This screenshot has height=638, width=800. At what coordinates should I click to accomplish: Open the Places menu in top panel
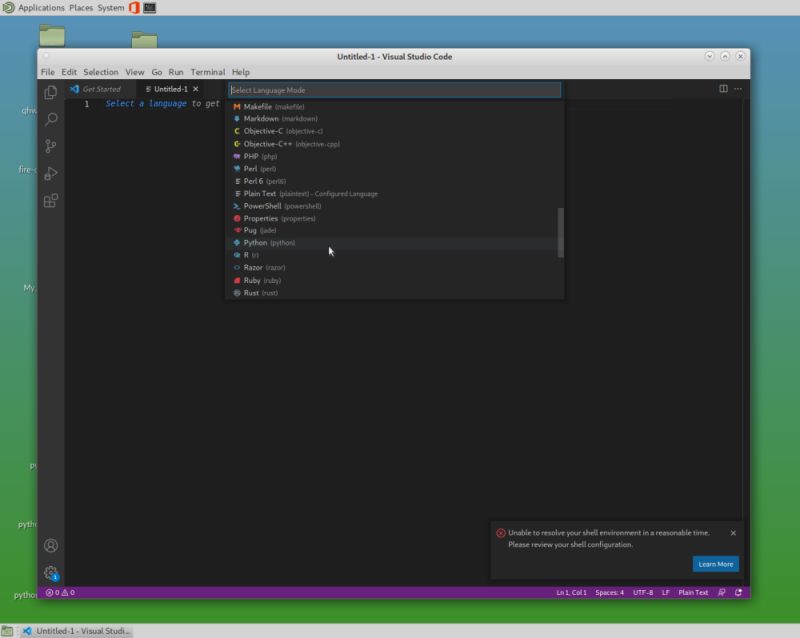[81, 8]
